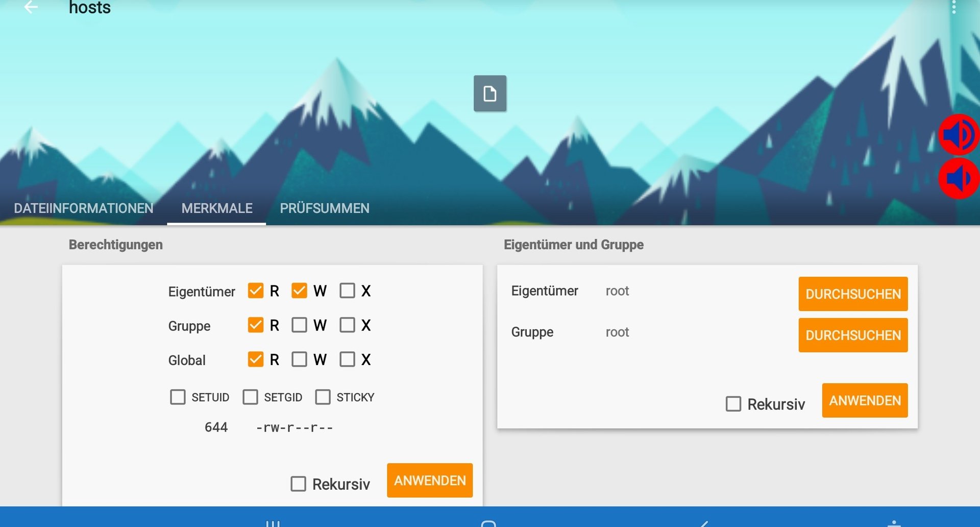Viewport: 980px width, 527px height.
Task: Open the Prüfsummen tab
Action: coord(325,208)
